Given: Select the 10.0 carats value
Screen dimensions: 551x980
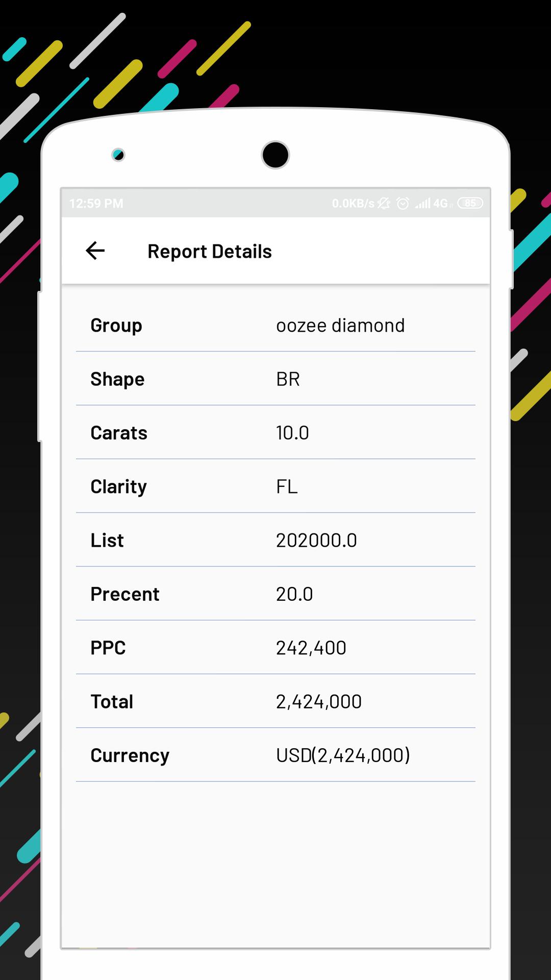Looking at the screenshot, I should [x=292, y=433].
